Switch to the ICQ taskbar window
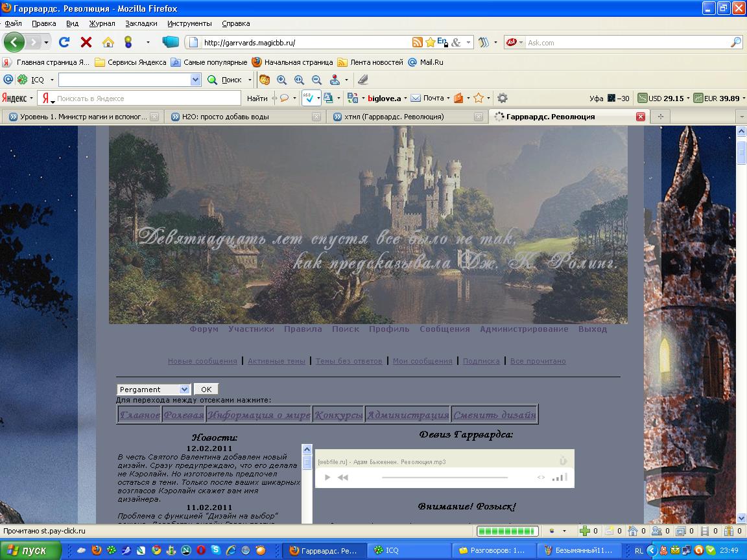This screenshot has height=560, width=747. [410, 550]
